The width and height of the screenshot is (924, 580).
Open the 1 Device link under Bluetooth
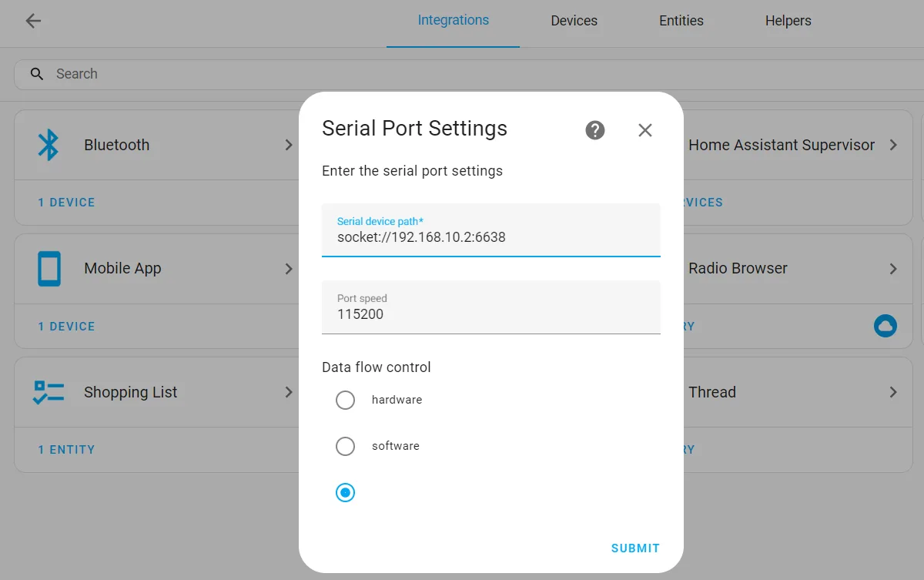(66, 203)
